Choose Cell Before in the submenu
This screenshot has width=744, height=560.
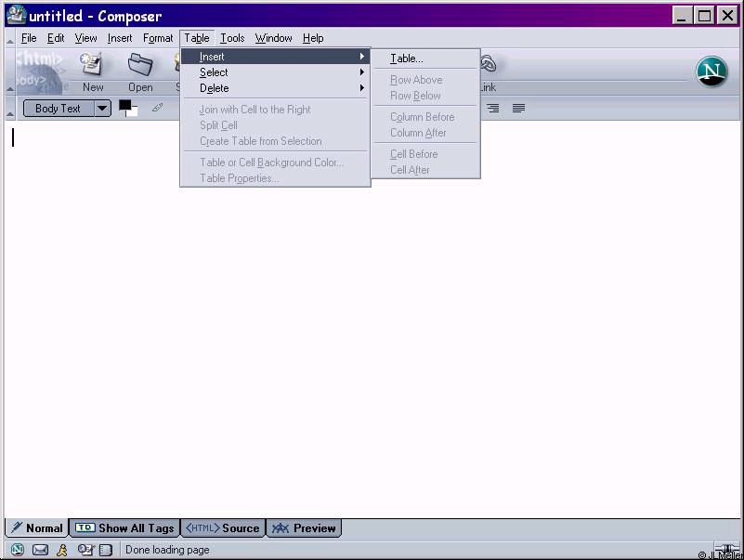pos(425,154)
